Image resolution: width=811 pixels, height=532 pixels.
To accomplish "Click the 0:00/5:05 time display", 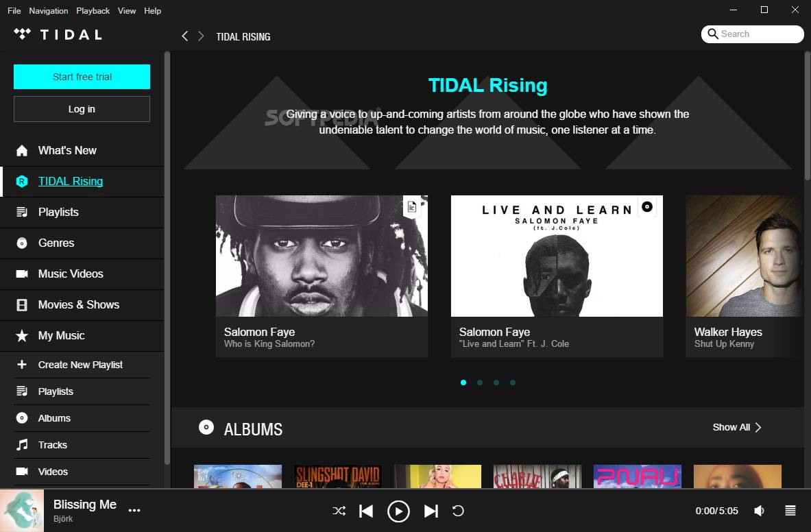I will coord(716,511).
